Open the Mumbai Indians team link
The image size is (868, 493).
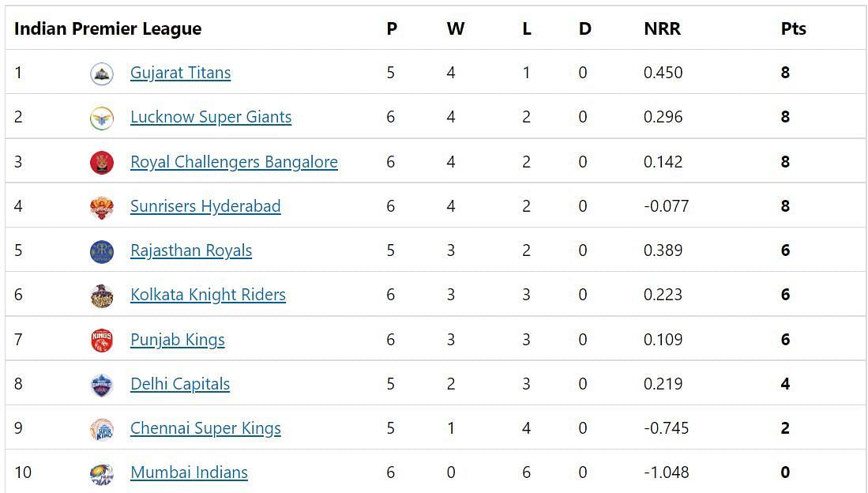(x=190, y=472)
